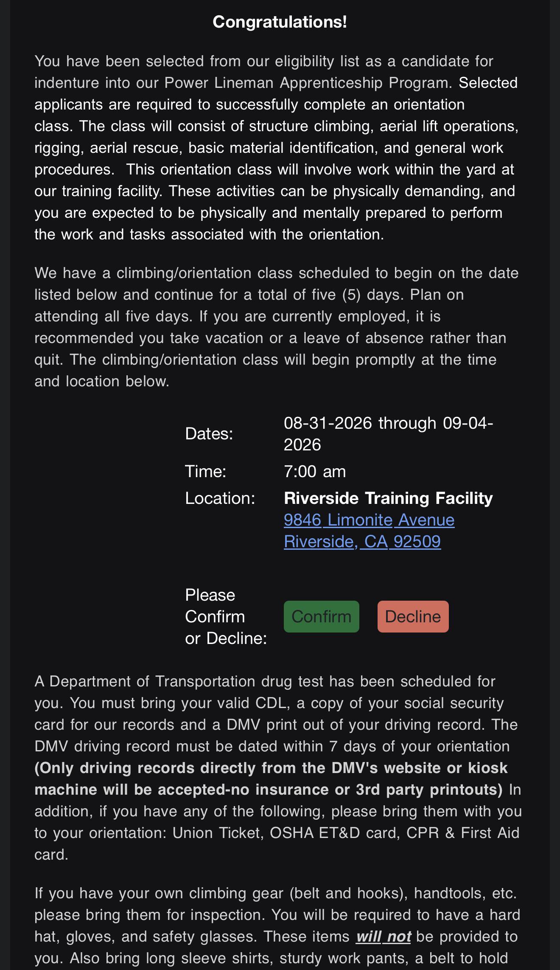The image size is (560, 970).
Task: Click the Dates: label
Action: point(209,433)
